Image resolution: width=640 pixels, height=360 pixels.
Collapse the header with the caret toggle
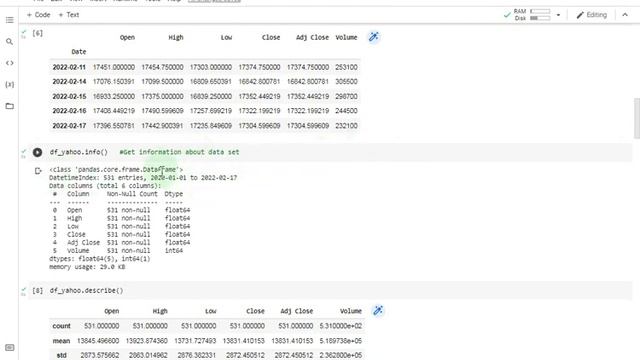pos(625,15)
